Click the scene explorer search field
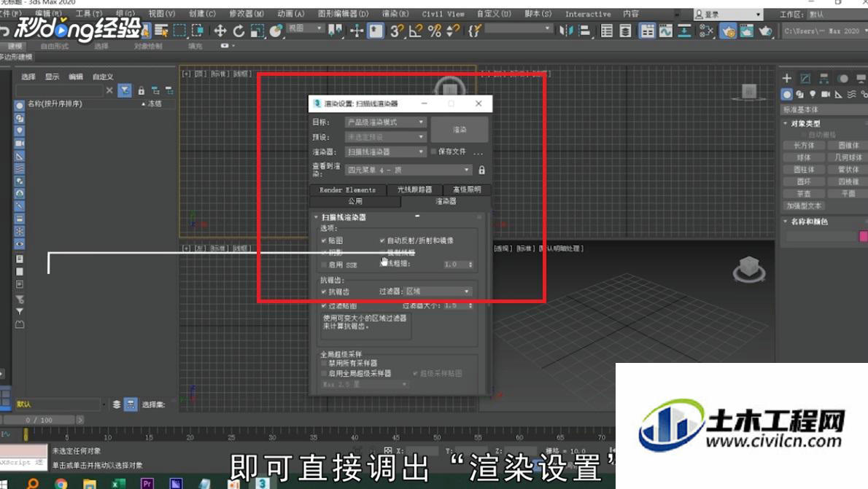 click(60, 90)
